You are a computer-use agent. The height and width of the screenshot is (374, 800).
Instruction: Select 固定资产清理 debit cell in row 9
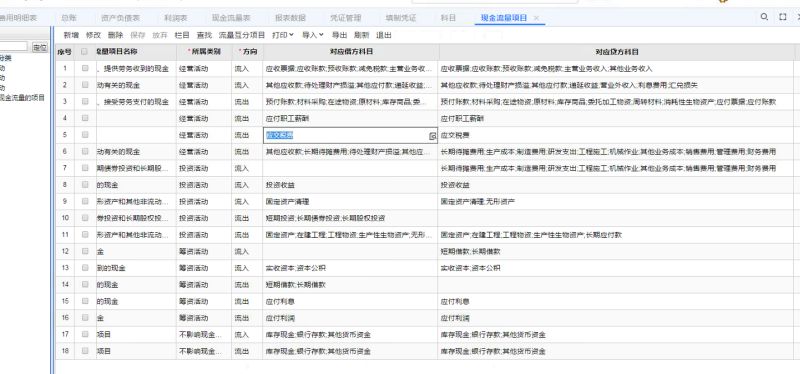click(x=351, y=202)
